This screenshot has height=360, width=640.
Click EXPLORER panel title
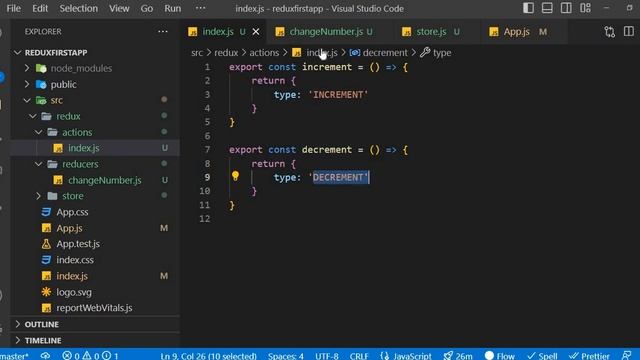[x=43, y=31]
